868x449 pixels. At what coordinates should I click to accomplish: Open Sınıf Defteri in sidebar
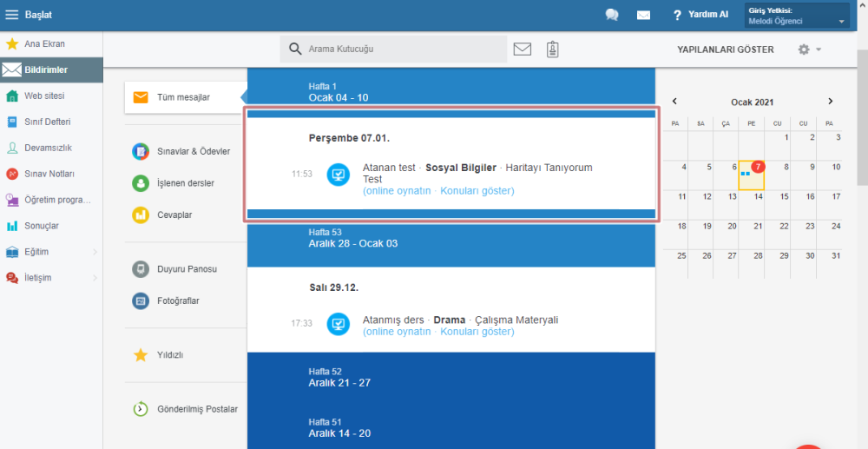[51, 122]
